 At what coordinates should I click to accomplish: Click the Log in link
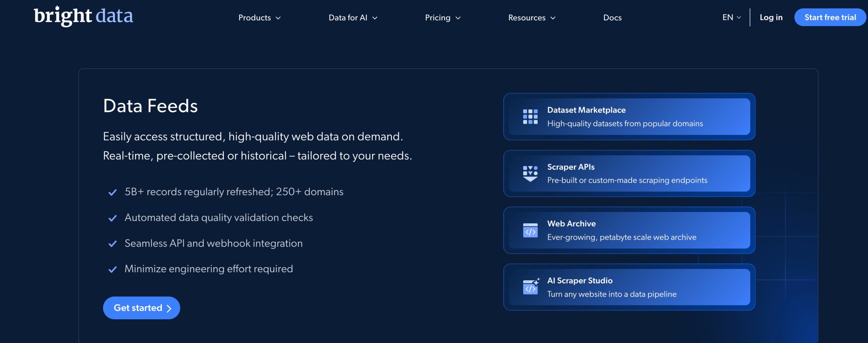point(771,17)
